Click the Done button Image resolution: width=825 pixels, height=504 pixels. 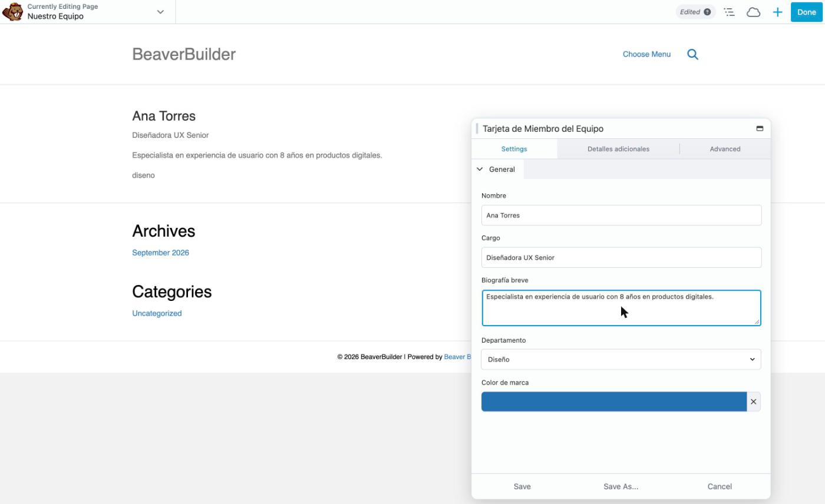coord(806,12)
